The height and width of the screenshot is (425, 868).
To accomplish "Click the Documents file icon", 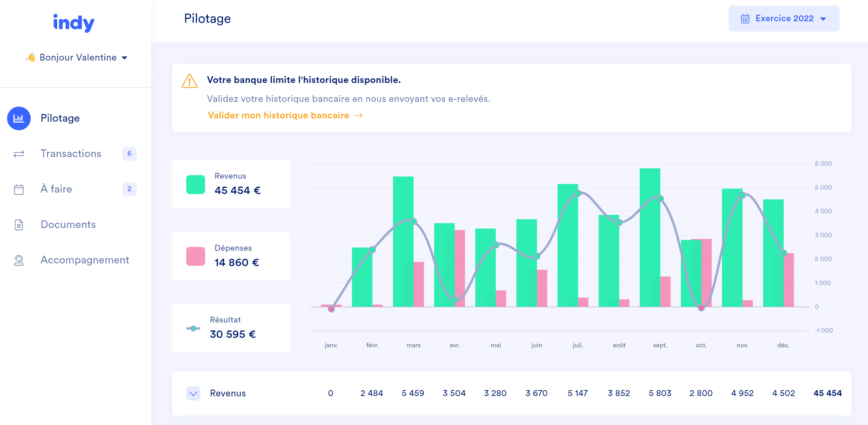I will tap(19, 225).
